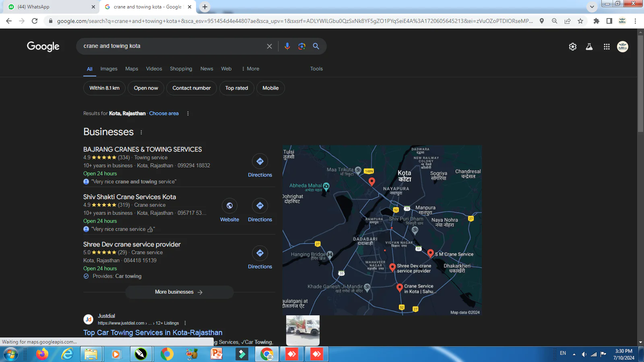Open the BAJRANG CRANES & TOWING SERVICES listing

[142, 149]
